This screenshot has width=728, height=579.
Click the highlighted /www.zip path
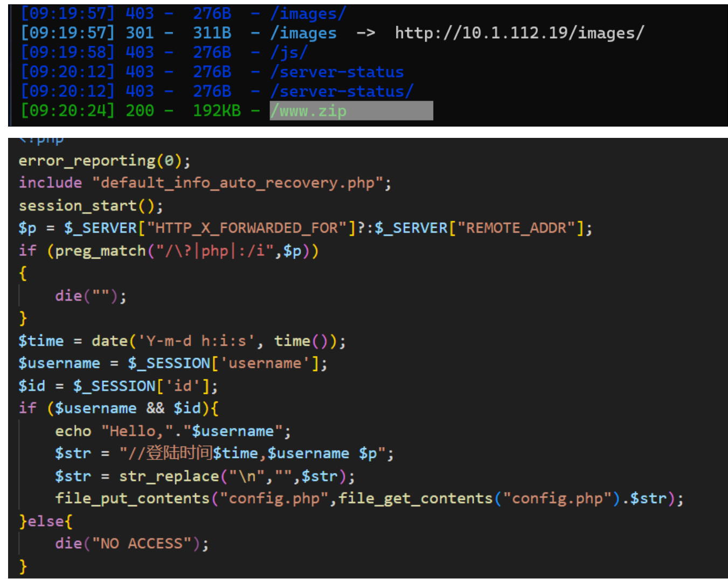coord(351,111)
